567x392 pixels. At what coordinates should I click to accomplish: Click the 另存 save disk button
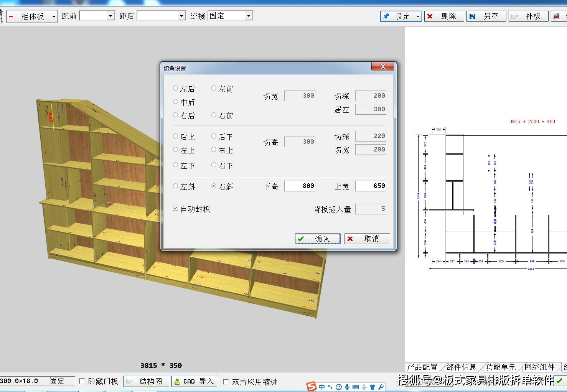pos(486,16)
